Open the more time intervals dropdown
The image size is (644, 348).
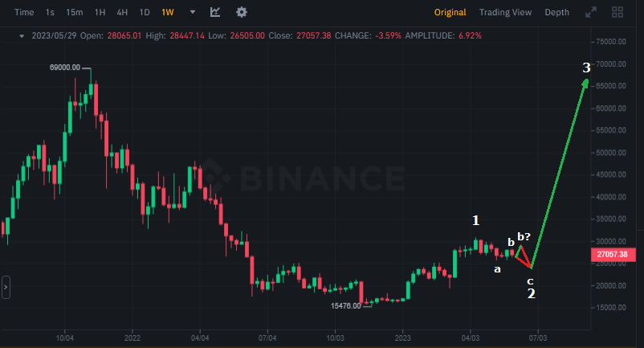pos(192,12)
